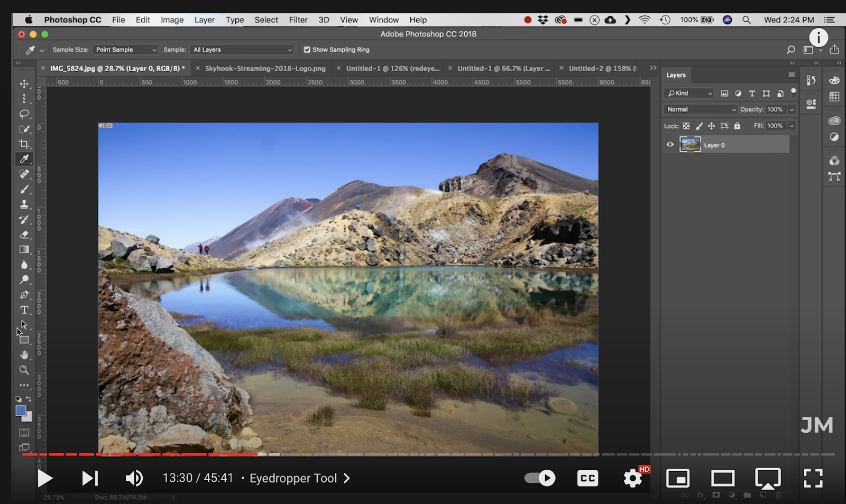Screen dimensions: 846x504
Task: Expand the Opacity slider arrow
Action: pyautogui.click(x=792, y=109)
